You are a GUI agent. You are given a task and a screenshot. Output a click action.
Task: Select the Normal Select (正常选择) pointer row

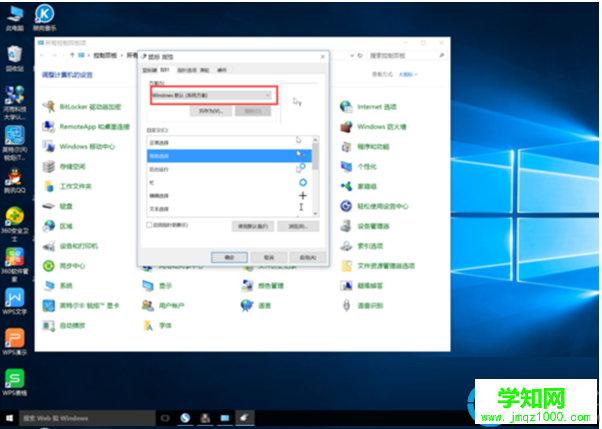pyautogui.click(x=229, y=142)
